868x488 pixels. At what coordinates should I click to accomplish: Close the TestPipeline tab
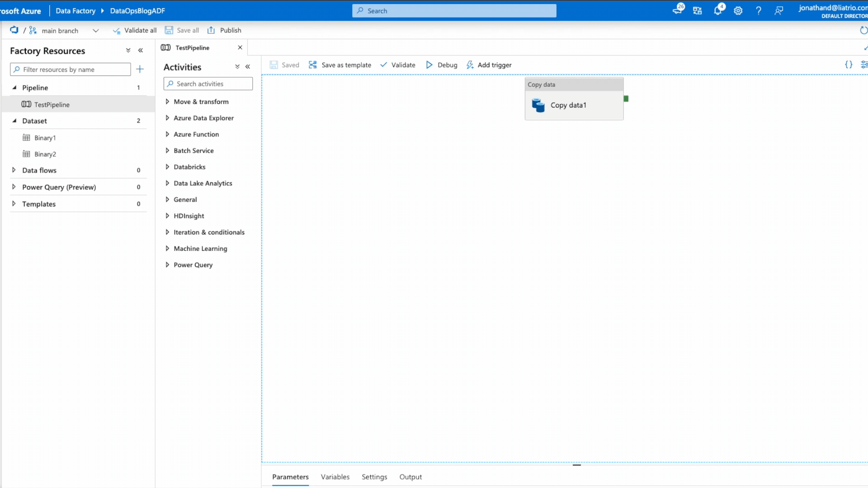click(x=240, y=47)
